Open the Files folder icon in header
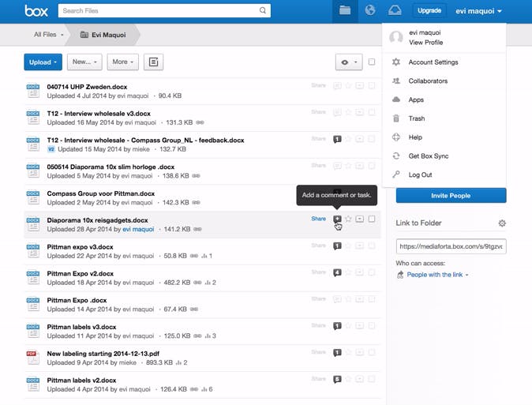 click(x=345, y=10)
